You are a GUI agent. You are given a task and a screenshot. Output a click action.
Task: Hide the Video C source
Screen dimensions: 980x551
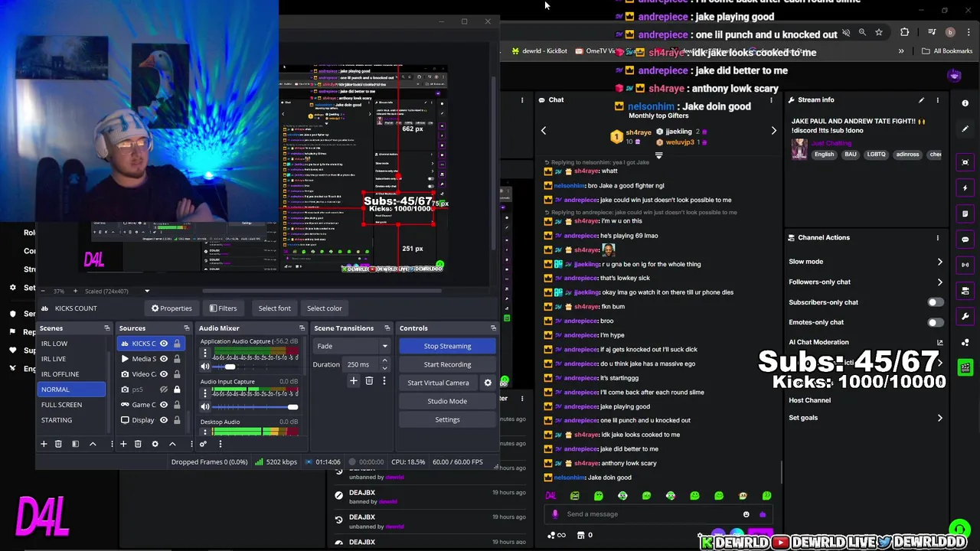click(164, 374)
